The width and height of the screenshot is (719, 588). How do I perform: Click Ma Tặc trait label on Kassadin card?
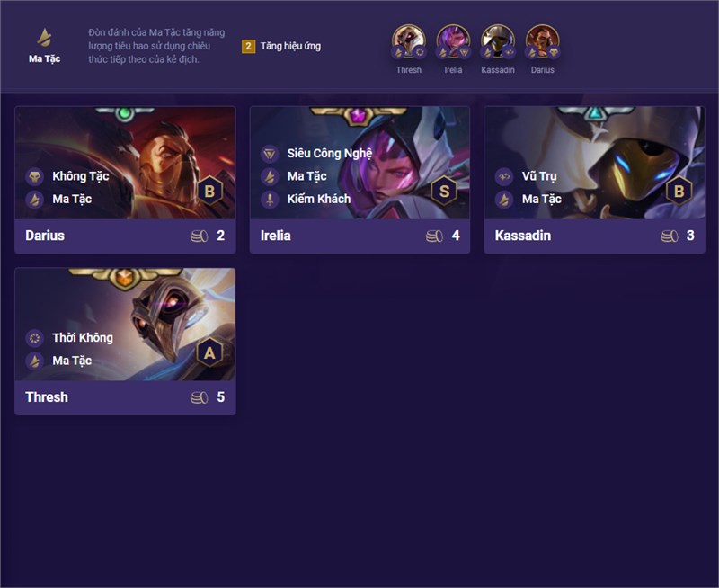tap(542, 199)
